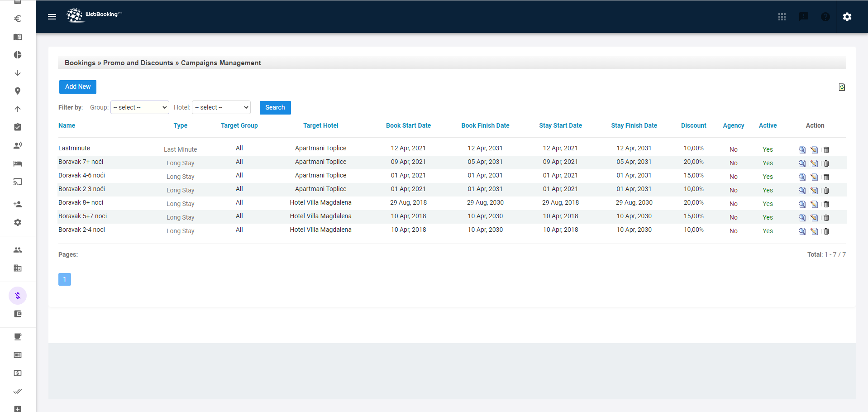
Task: Click the euro sign sidebar icon
Action: tap(18, 19)
